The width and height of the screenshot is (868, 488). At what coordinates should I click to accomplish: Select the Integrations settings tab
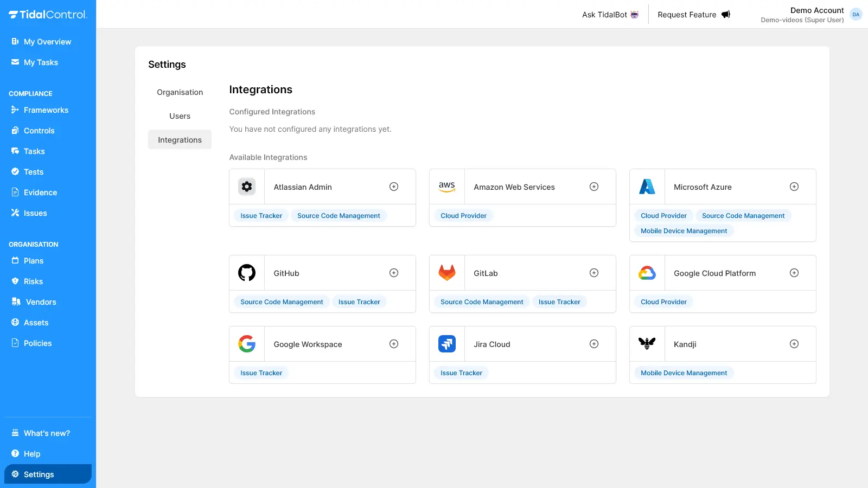click(x=180, y=140)
